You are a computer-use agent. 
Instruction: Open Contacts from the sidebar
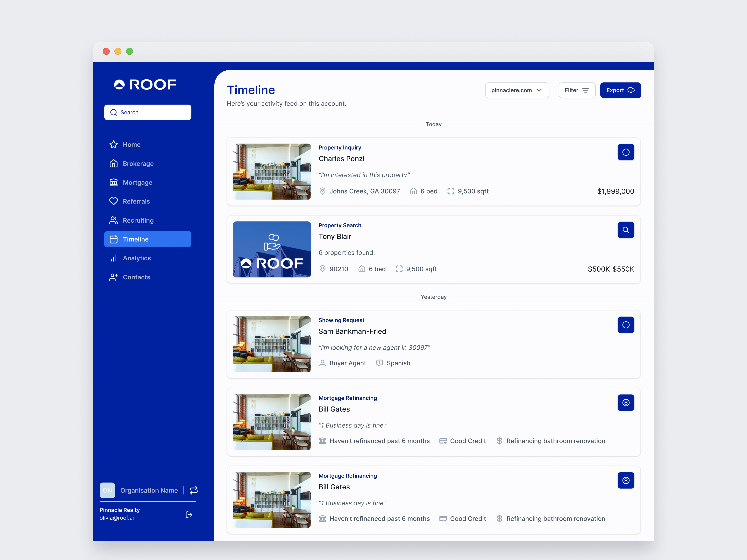pos(136,277)
